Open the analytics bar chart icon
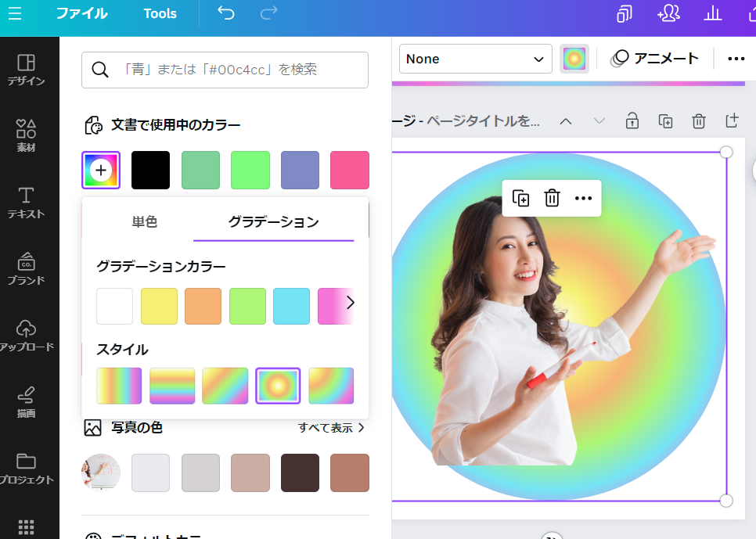 (713, 13)
